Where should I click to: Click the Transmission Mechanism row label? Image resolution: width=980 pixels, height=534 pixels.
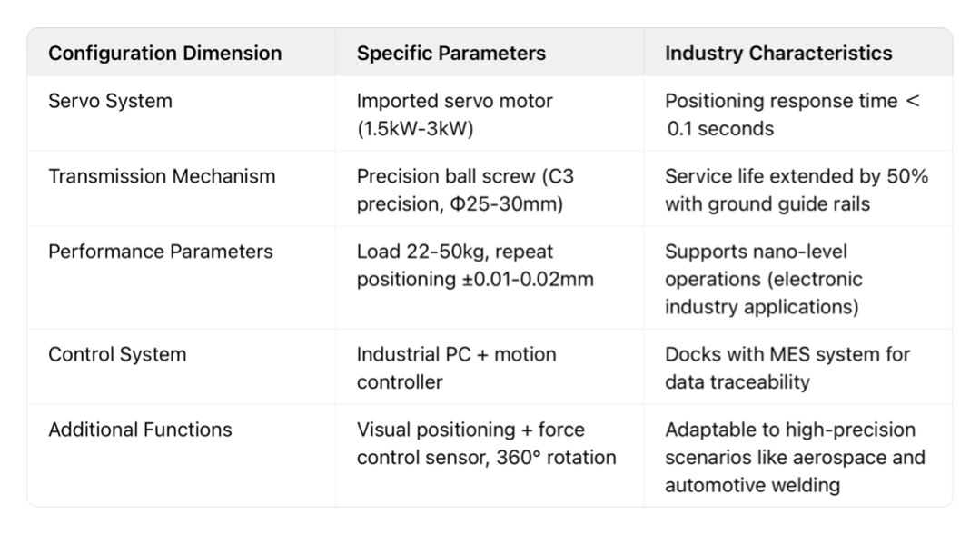(x=162, y=176)
